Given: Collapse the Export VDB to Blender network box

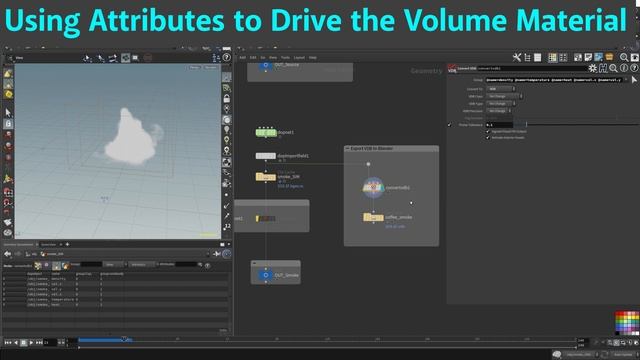Looking at the screenshot, I should (347, 149).
